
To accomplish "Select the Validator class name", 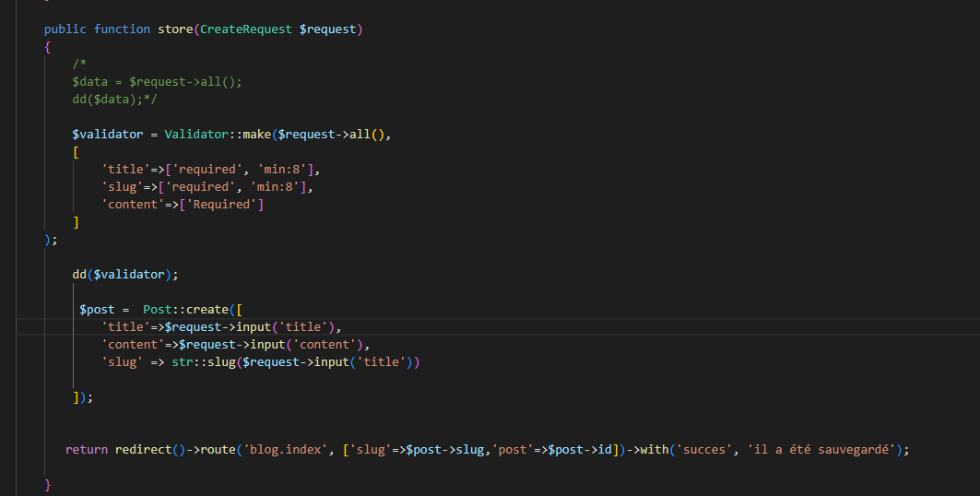I will tap(196, 135).
